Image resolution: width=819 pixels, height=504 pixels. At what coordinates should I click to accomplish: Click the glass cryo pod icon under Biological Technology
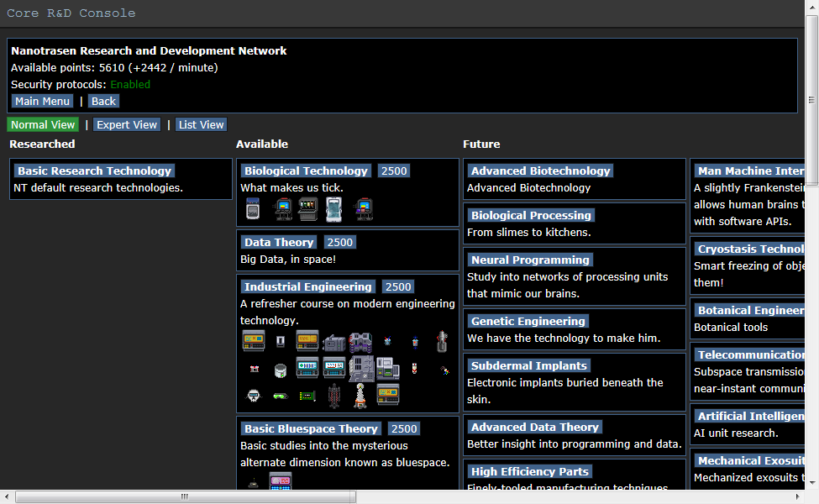333,209
